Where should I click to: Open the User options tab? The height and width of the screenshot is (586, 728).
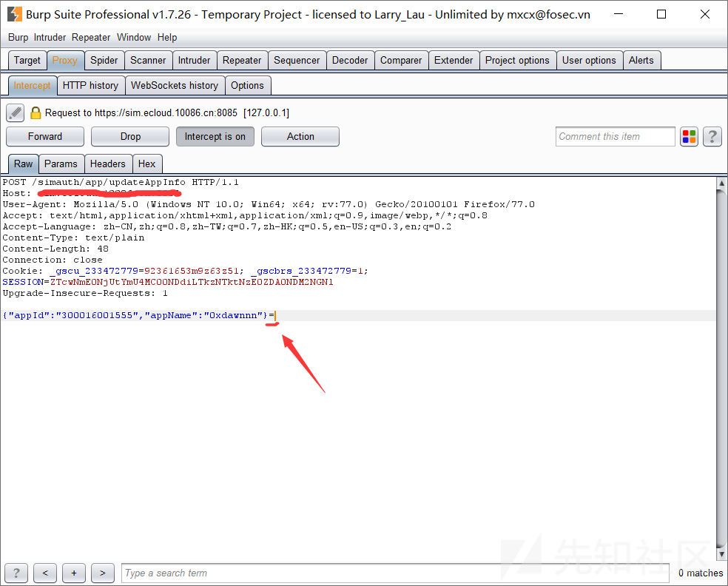pyautogui.click(x=589, y=61)
